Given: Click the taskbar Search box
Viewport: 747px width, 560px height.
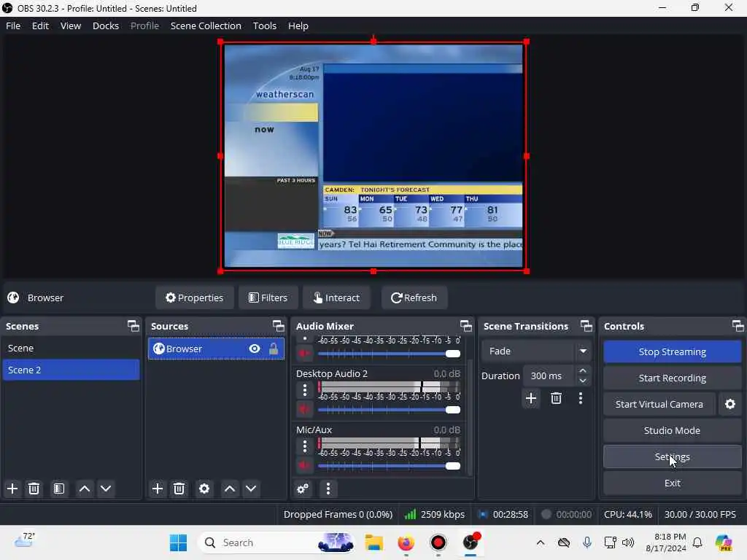Looking at the screenshot, I should 276,542.
